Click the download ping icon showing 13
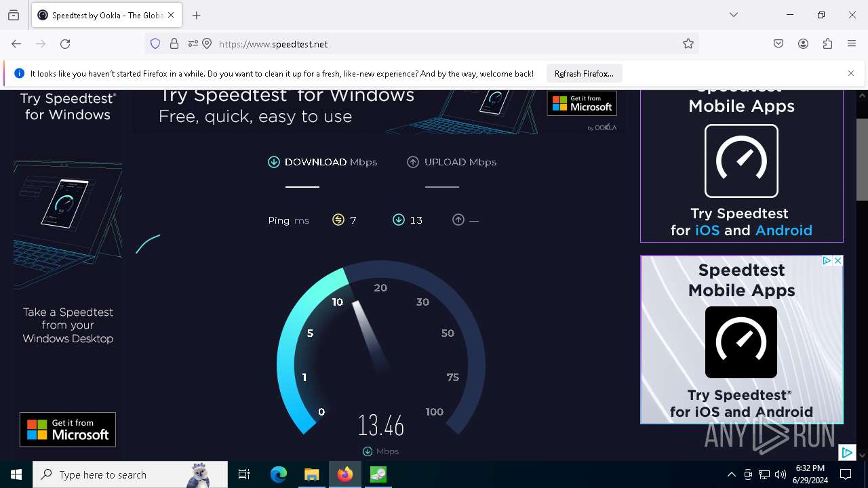Viewport: 868px width, 488px height. click(x=399, y=220)
